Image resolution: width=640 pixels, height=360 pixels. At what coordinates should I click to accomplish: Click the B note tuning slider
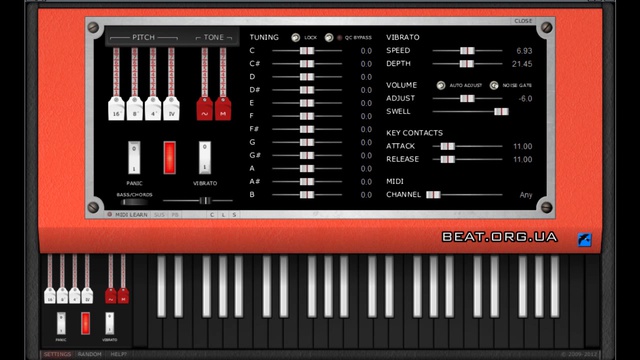(x=307, y=195)
